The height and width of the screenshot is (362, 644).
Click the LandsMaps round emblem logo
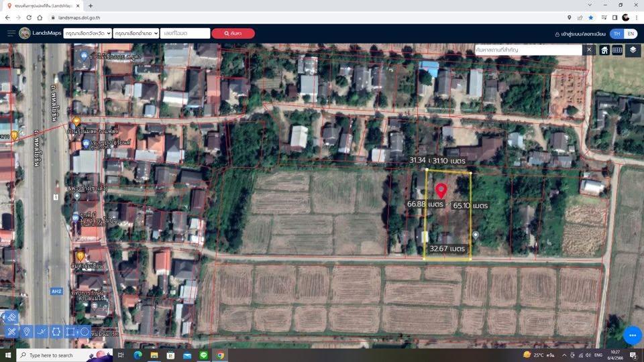click(x=25, y=34)
